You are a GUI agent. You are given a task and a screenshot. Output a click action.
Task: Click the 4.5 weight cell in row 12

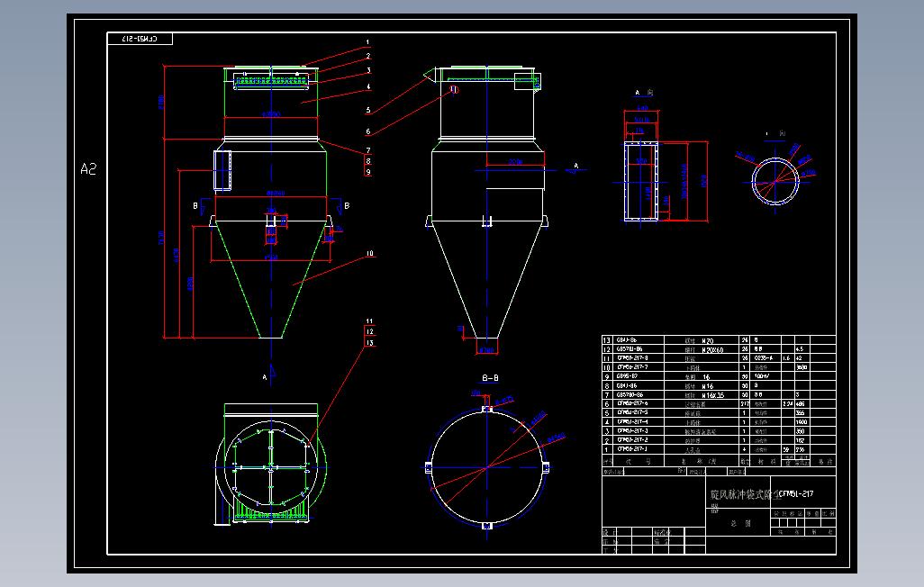click(800, 349)
